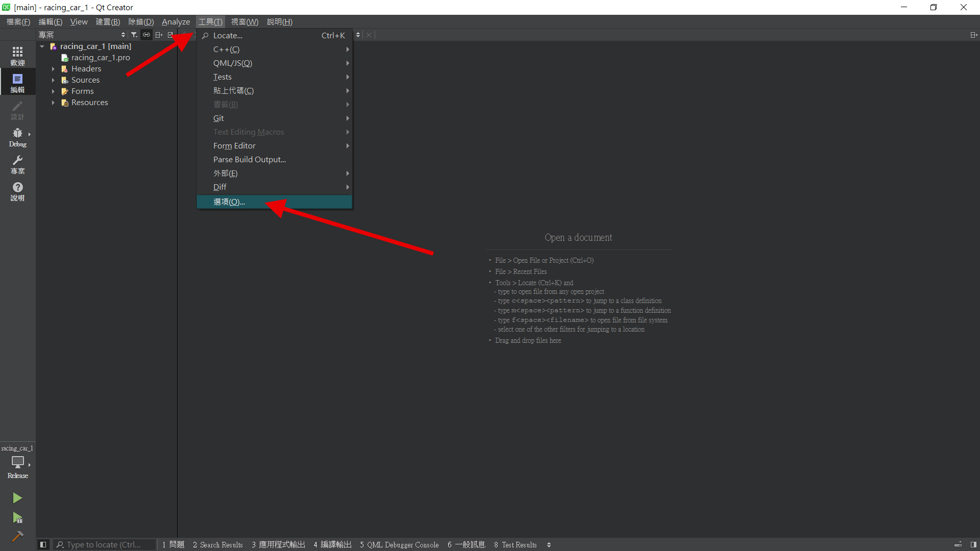This screenshot has height=551, width=980.
Task: Click the Start Debugging run icon
Action: 17,518
